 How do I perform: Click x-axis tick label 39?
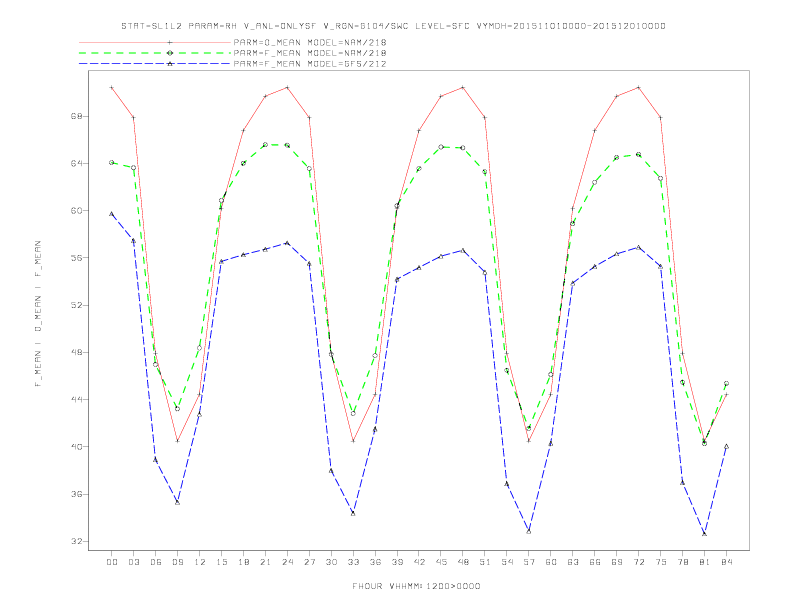(397, 562)
